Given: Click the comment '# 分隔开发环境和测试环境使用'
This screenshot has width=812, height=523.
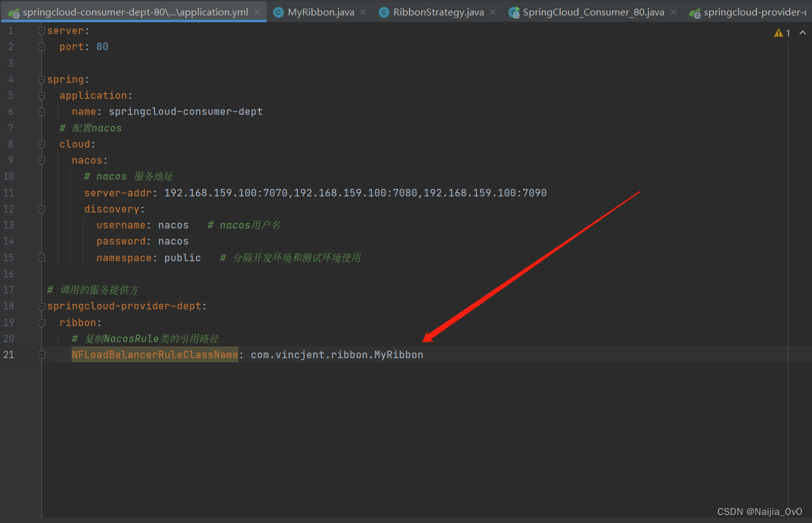Looking at the screenshot, I should click(290, 257).
